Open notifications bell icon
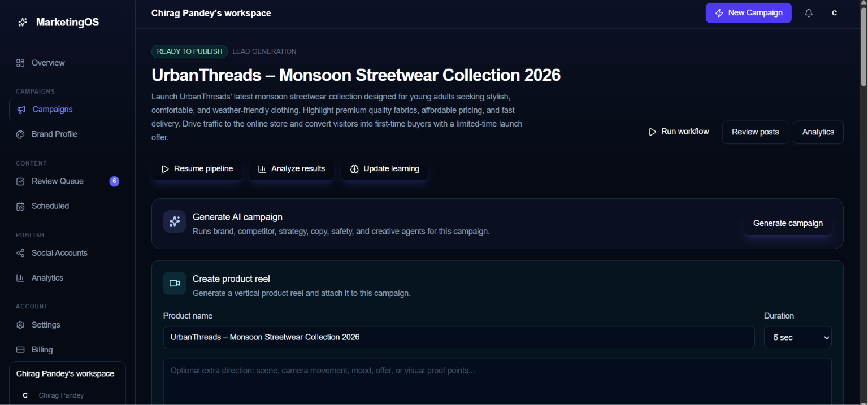Screen dimensions: 868x405 point(809,13)
